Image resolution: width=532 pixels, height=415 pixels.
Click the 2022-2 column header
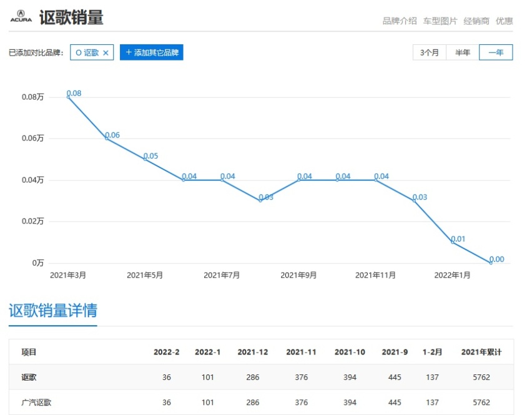pyautogui.click(x=166, y=352)
